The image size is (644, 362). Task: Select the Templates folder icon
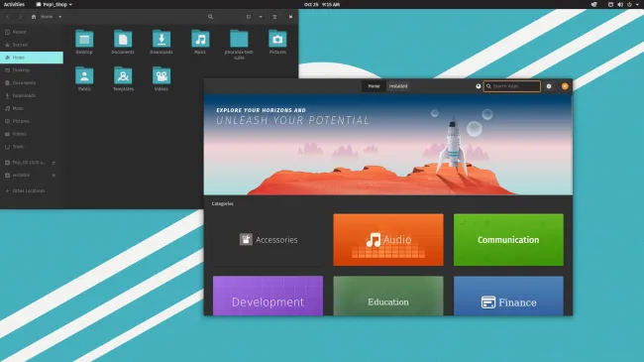point(123,75)
